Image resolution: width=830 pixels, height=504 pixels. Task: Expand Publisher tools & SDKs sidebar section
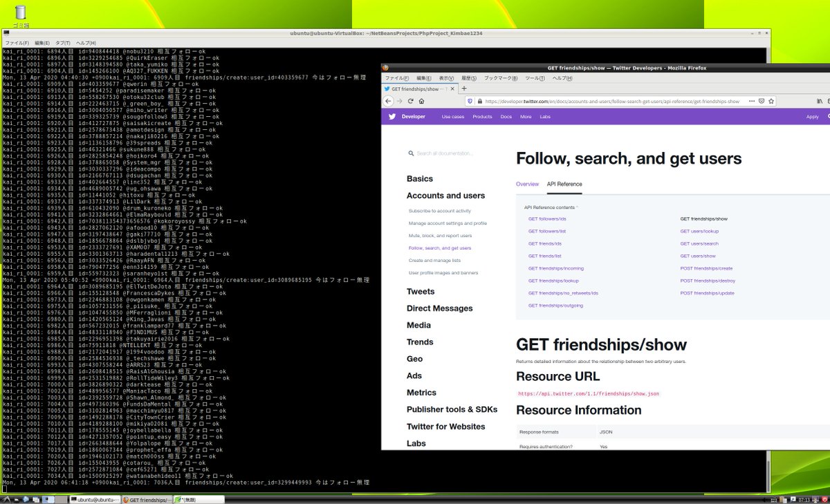452,409
